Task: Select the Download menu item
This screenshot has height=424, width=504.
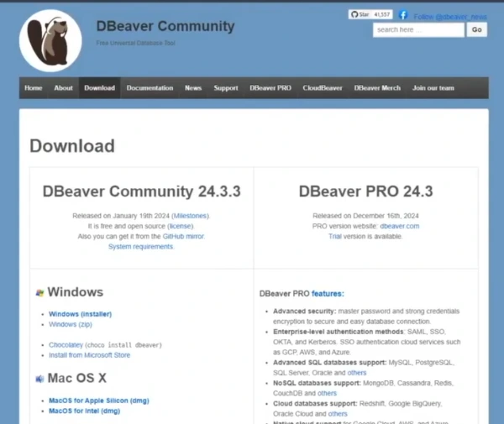Action: click(x=100, y=88)
